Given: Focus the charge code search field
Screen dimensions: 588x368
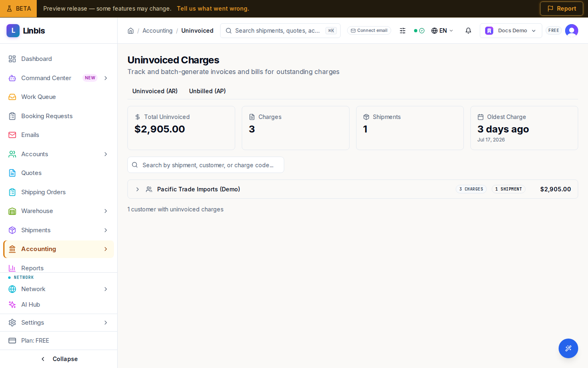Looking at the screenshot, I should pyautogui.click(x=206, y=165).
